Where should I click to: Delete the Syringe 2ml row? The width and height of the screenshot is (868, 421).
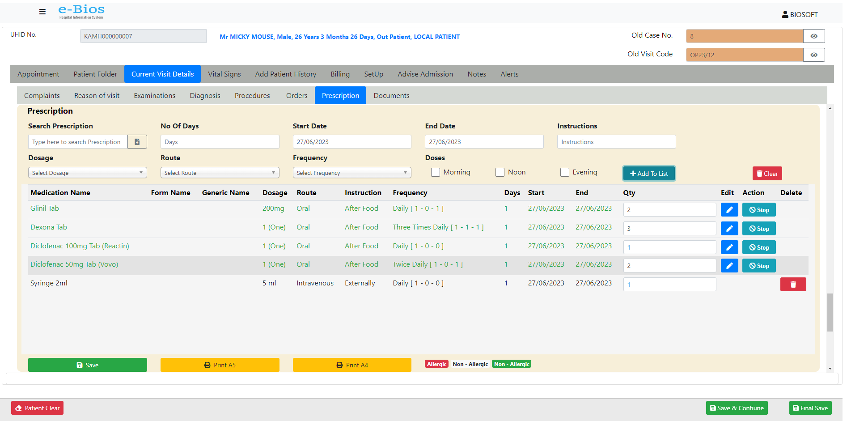click(793, 285)
